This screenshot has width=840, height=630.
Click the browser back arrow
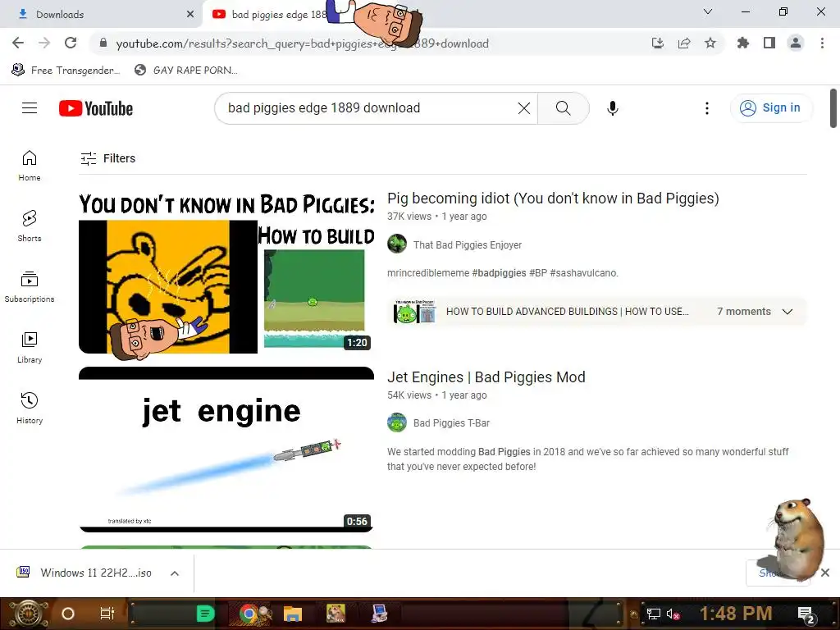(x=18, y=43)
